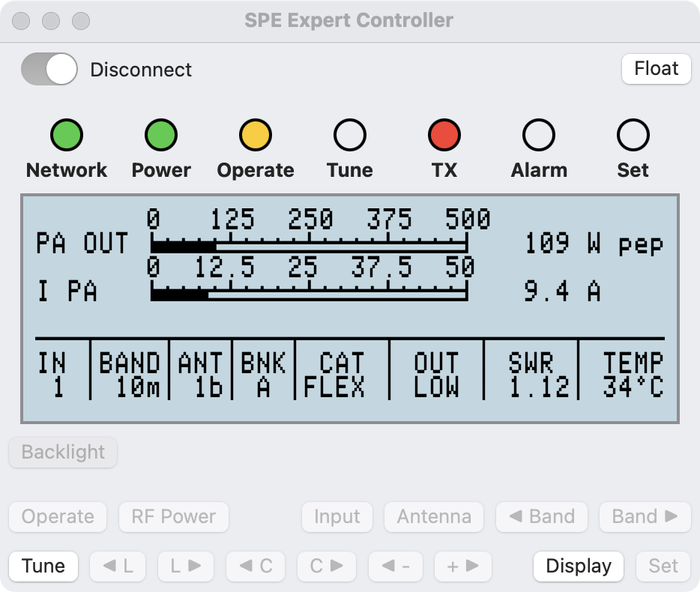Click the RF Power button
The image size is (700, 592).
click(174, 516)
